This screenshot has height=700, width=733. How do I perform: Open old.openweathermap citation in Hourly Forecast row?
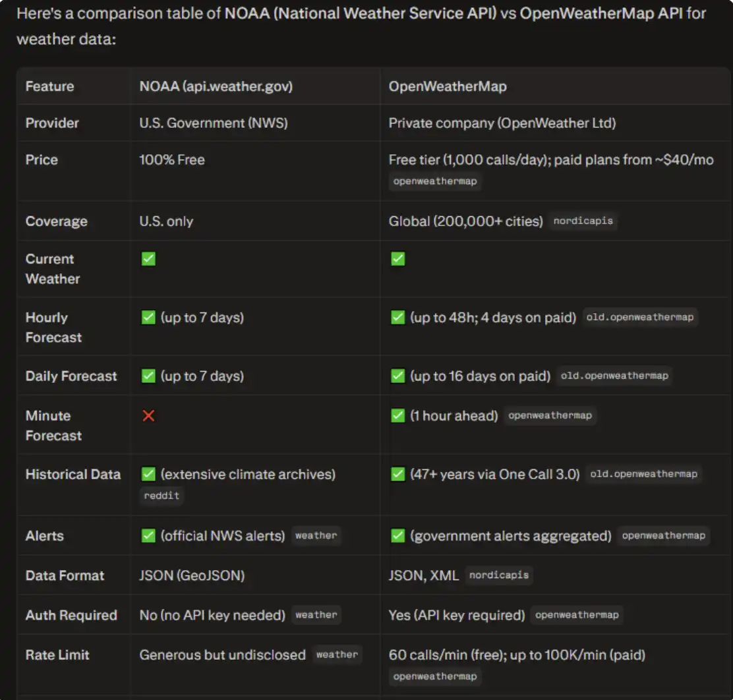coord(639,318)
